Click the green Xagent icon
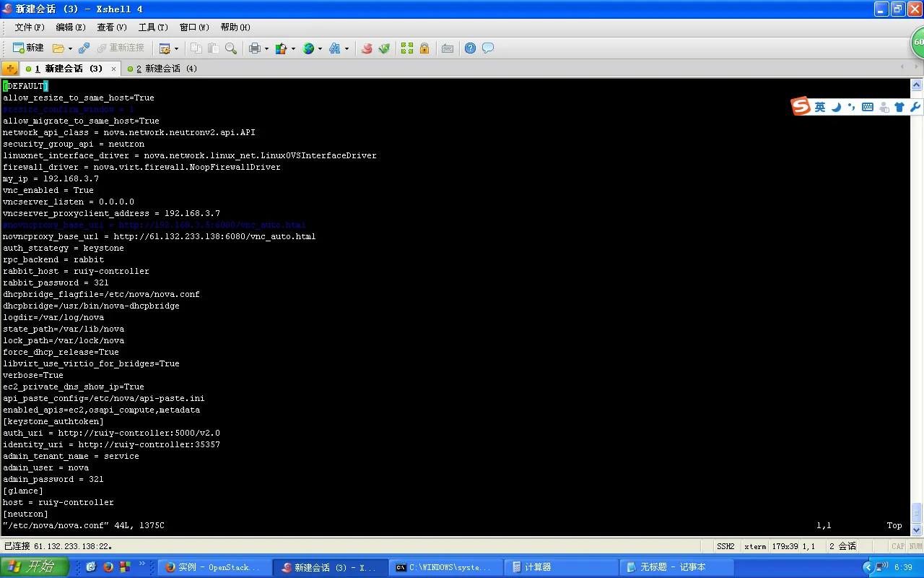This screenshot has width=924, height=578. click(x=384, y=48)
